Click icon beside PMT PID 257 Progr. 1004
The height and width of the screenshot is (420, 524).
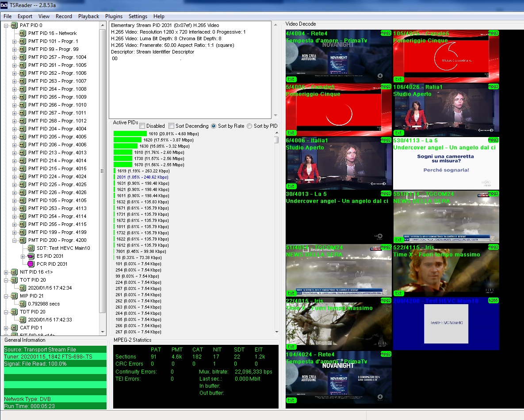(23, 57)
